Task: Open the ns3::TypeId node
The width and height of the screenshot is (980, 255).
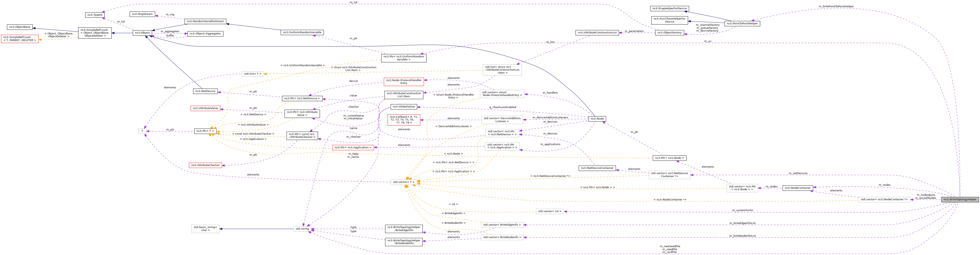Action: pyautogui.click(x=95, y=15)
